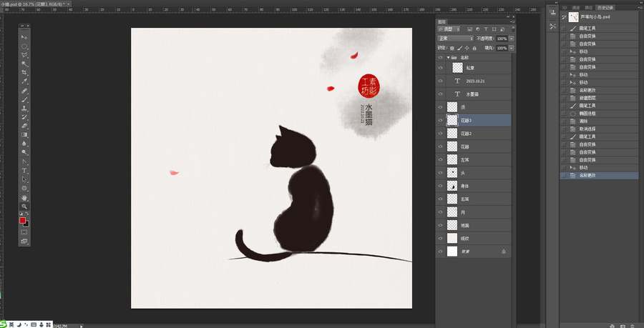The height and width of the screenshot is (328, 644).
Task: Toggle the layer filter on/off switch
Action: point(513,29)
